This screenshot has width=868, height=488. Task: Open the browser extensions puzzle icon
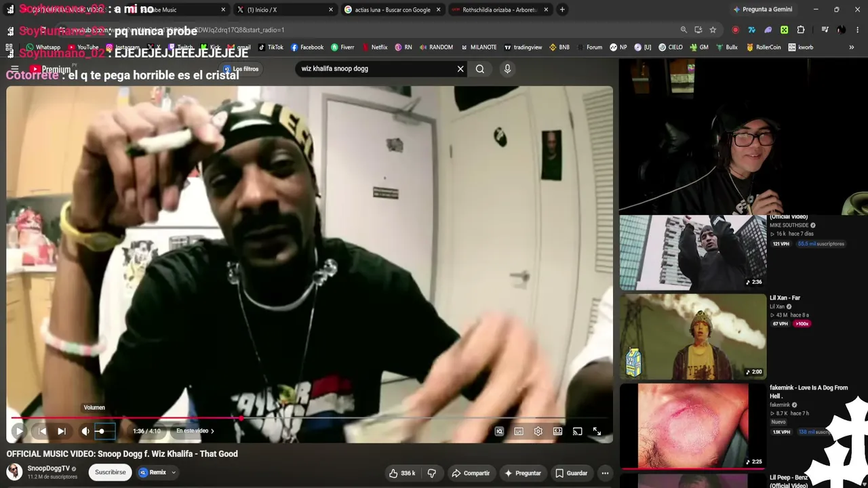click(801, 30)
